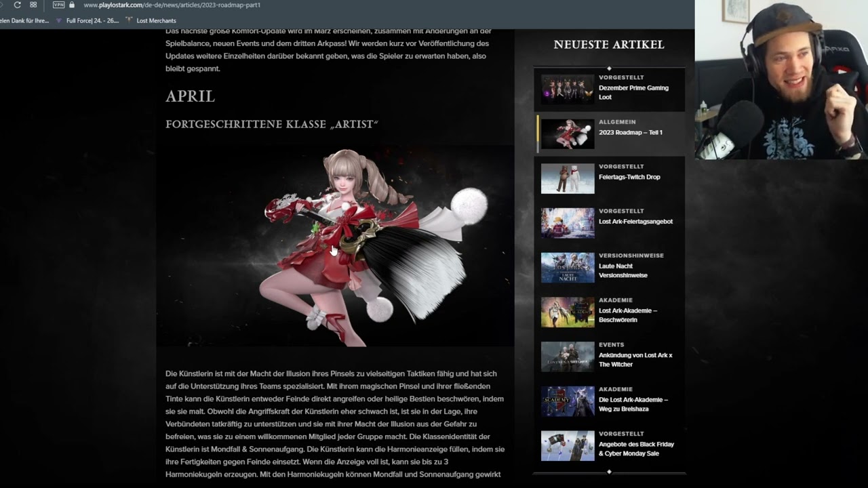Image resolution: width=868 pixels, height=488 pixels.
Task: Open the 'Vielen Dank für Ihre...' bookmark
Action: [x=24, y=20]
